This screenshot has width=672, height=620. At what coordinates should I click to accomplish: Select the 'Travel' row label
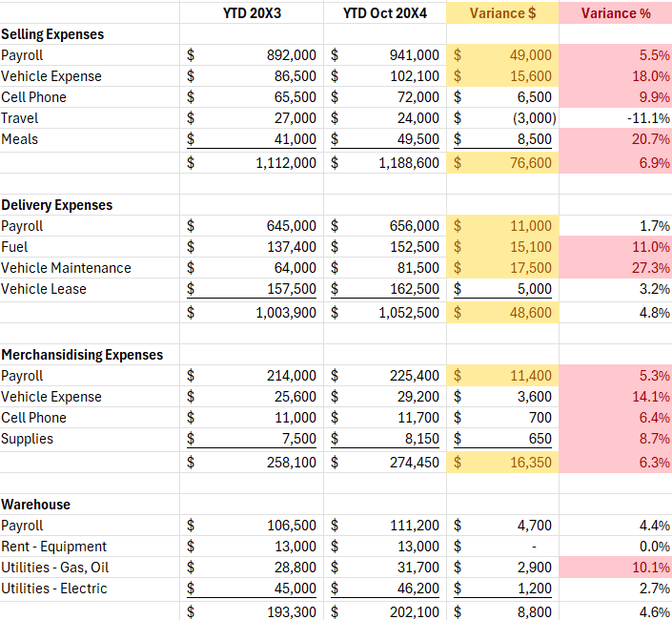point(20,118)
